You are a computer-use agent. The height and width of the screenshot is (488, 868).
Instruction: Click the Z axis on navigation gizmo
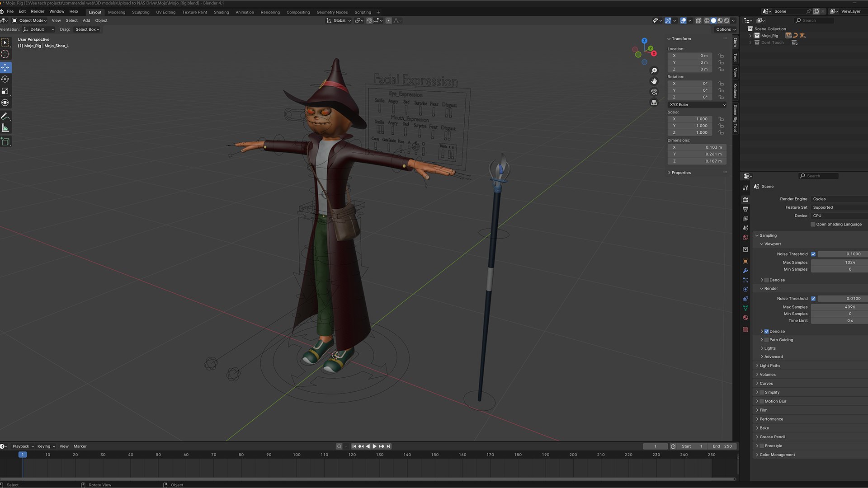644,41
